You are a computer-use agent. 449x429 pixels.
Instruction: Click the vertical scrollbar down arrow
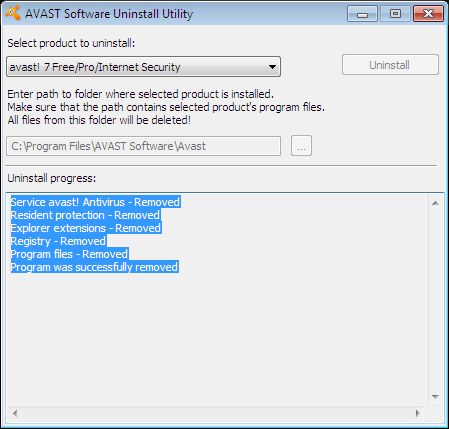(435, 396)
